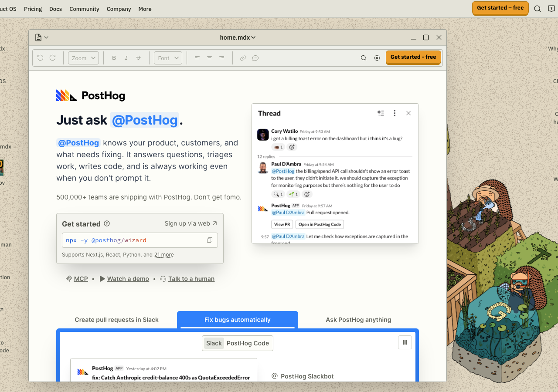Viewport: 558px width, 392px height.
Task: Toggle italic formatting
Action: pyautogui.click(x=126, y=58)
